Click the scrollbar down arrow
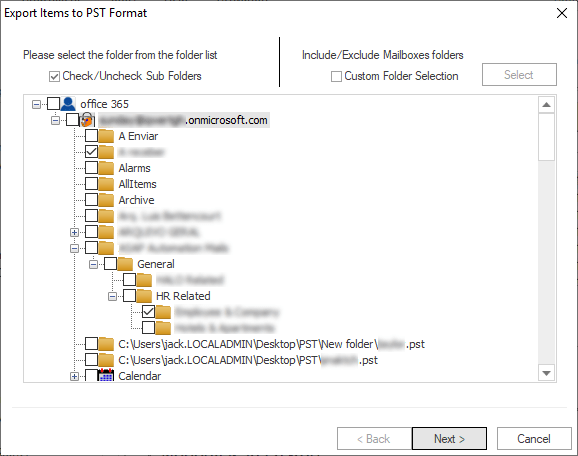 (546, 373)
